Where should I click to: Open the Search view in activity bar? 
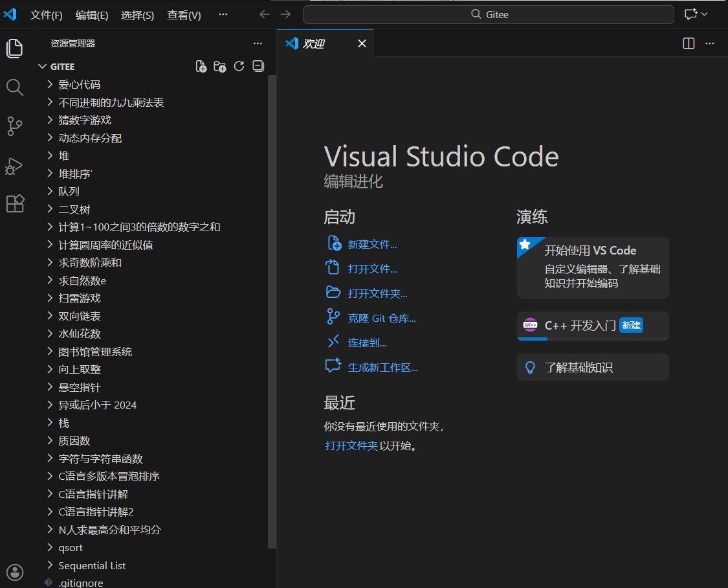click(x=14, y=87)
